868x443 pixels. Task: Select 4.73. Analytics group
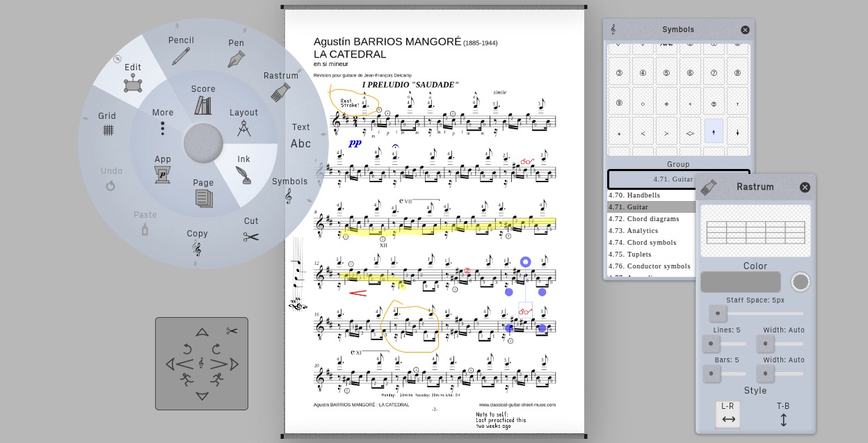pyautogui.click(x=651, y=231)
